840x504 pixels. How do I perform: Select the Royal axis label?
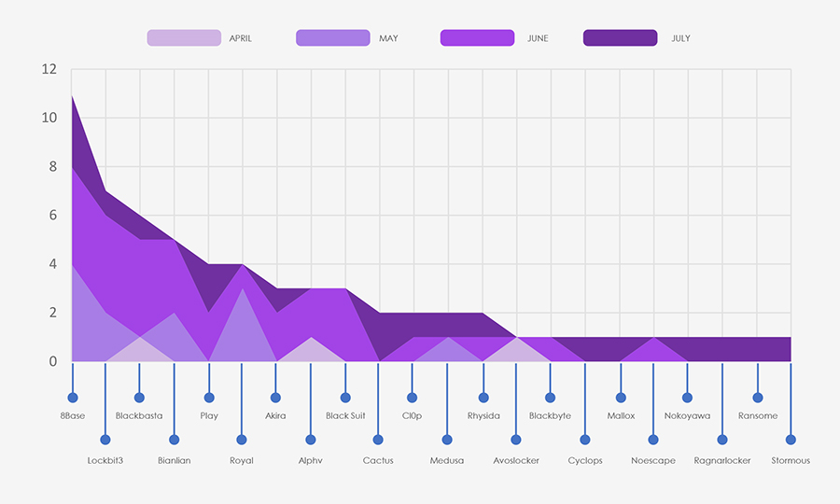[x=242, y=461]
